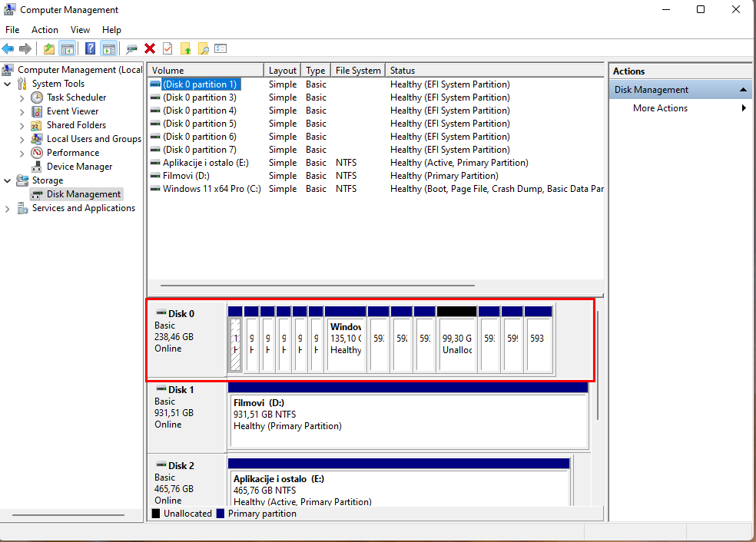Image resolution: width=756 pixels, height=542 pixels.
Task: Select the 99,30 GB Unallocated block
Action: coord(456,339)
